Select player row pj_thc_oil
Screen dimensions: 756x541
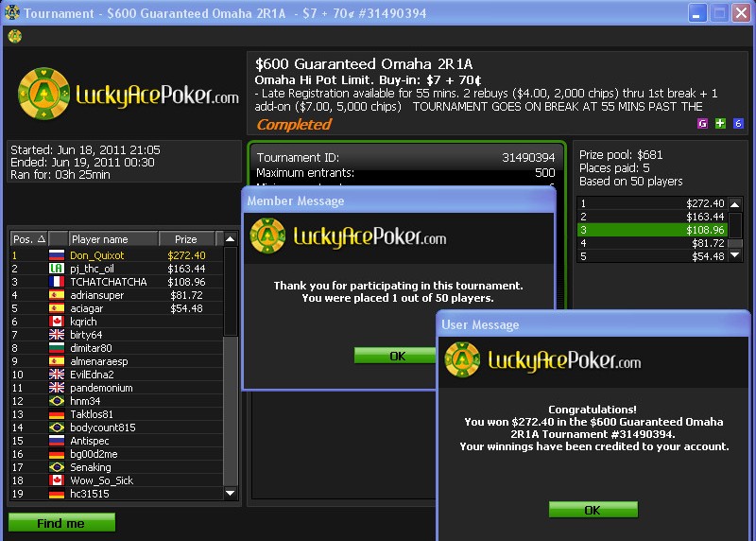(116, 269)
